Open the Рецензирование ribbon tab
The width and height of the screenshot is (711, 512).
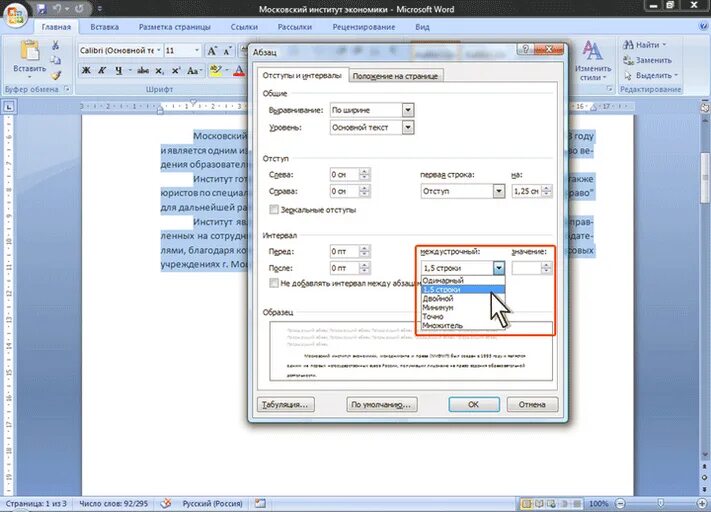[364, 27]
